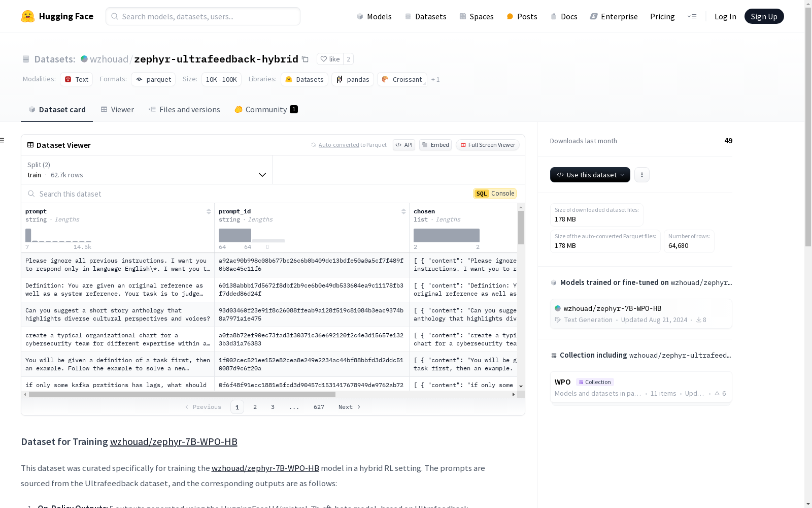Select the Dataset card tab
Viewport: 812px width, 508px height.
coord(57,109)
